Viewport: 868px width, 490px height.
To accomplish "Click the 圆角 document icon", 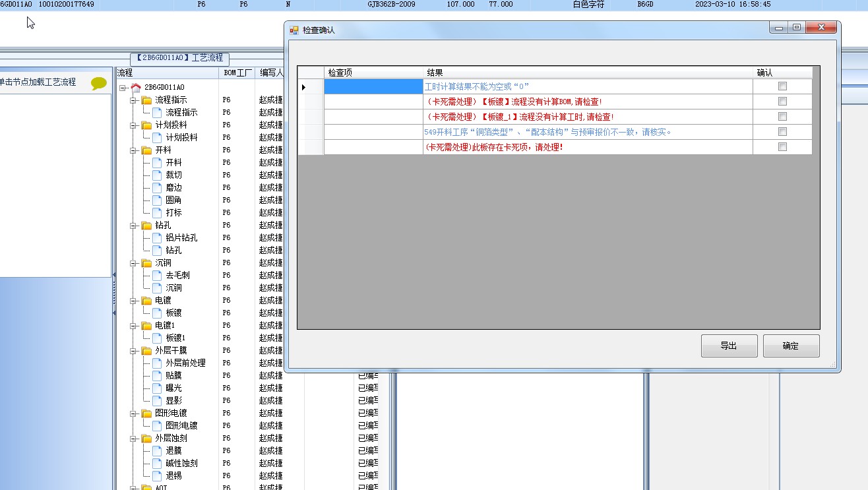I will (x=157, y=200).
